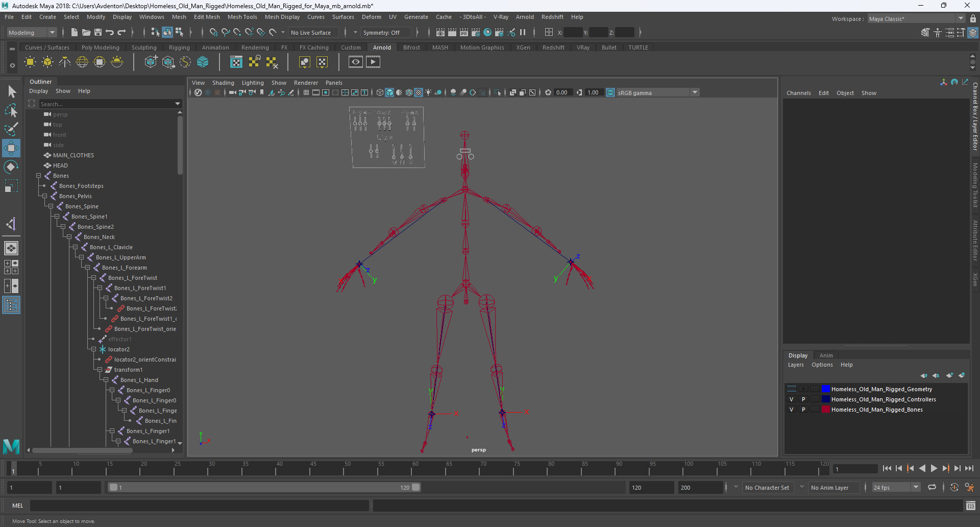980x527 pixels.
Task: Open the Outliner search filter dropdown
Action: [x=177, y=104]
